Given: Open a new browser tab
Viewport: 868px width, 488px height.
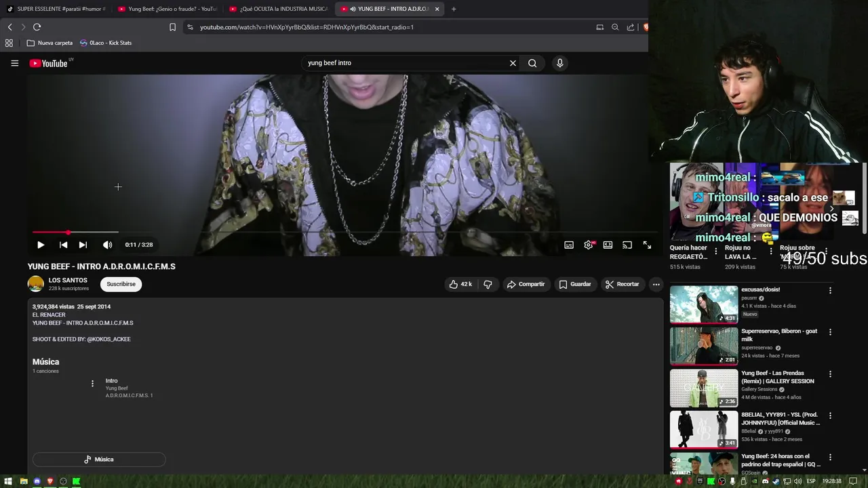Looking at the screenshot, I should click(454, 9).
